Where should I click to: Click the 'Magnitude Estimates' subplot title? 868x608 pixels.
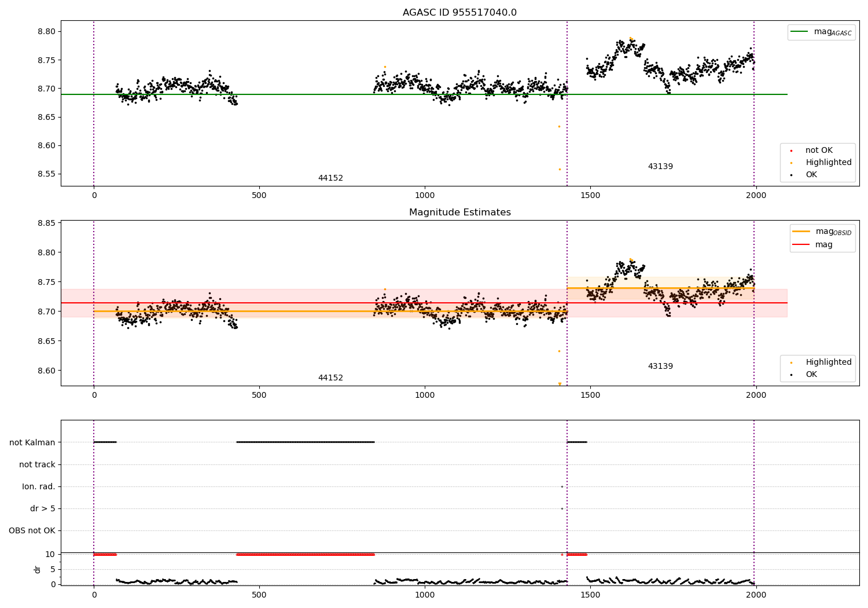click(459, 213)
